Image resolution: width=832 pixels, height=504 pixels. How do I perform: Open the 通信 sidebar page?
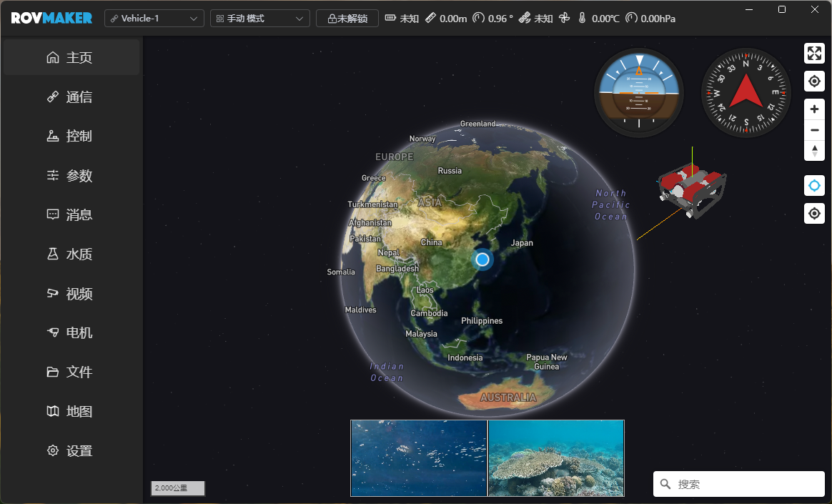point(71,97)
